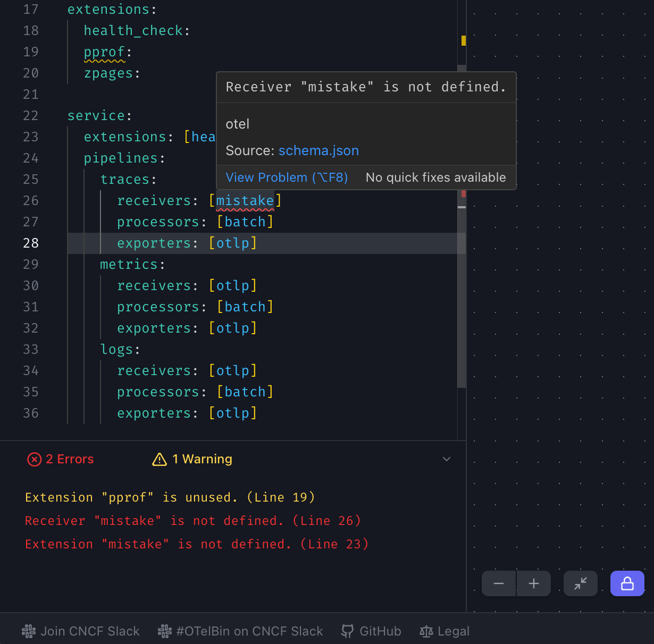
Task: Click the zoom out minus button
Action: [x=499, y=583]
